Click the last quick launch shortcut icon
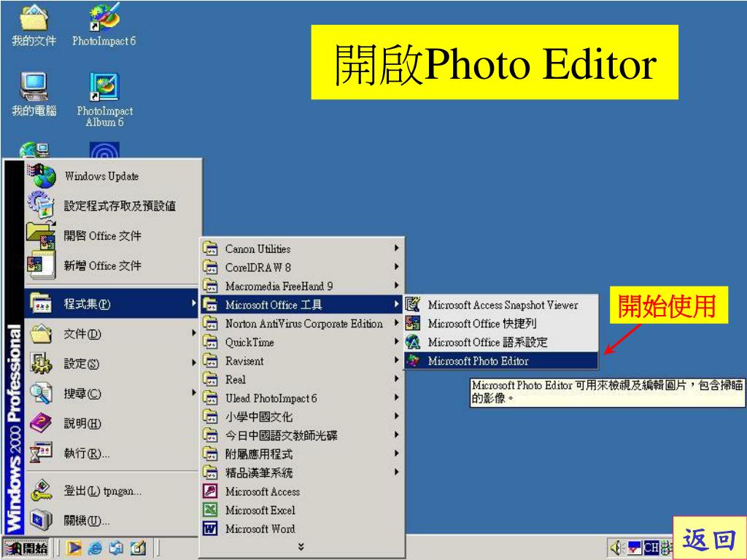Image resolution: width=747 pixels, height=560 pixels. (x=138, y=548)
